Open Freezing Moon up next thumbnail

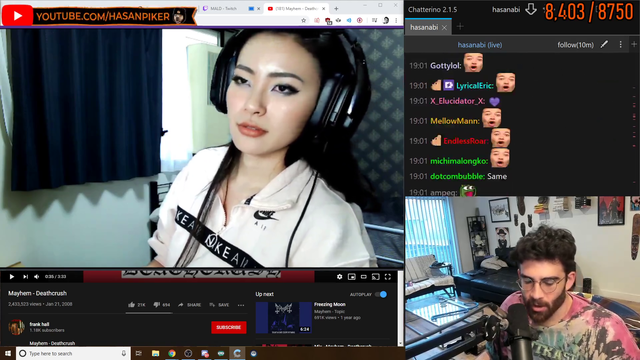pos(284,318)
